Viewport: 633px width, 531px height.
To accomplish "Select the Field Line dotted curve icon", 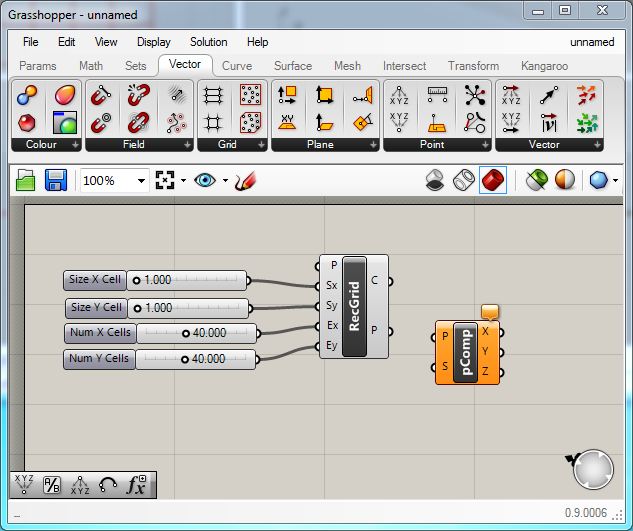I will [176, 123].
